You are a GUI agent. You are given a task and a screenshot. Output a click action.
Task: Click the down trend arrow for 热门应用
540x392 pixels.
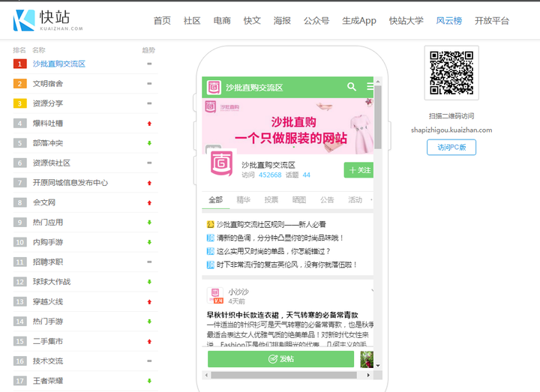coord(149,223)
